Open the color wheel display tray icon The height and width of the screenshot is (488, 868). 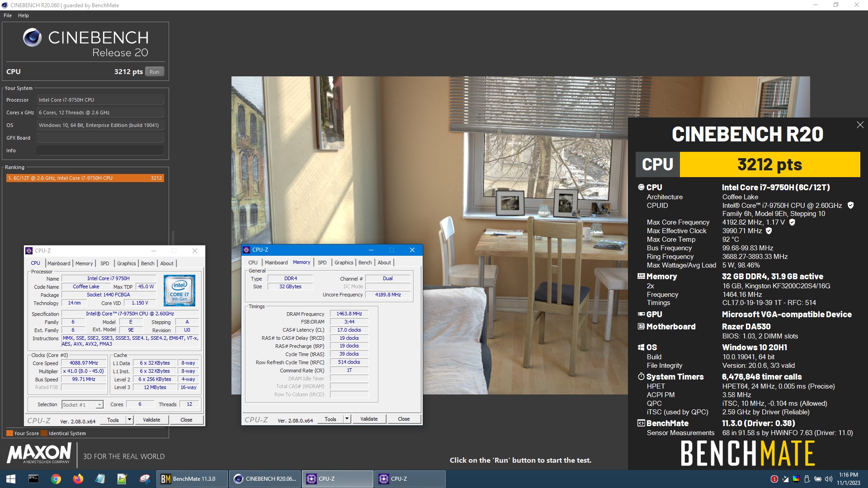point(796,479)
